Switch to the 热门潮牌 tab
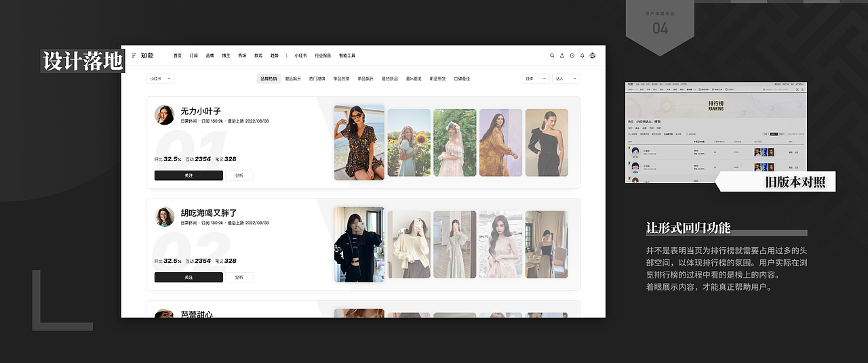This screenshot has height=363, width=868. coord(317,79)
